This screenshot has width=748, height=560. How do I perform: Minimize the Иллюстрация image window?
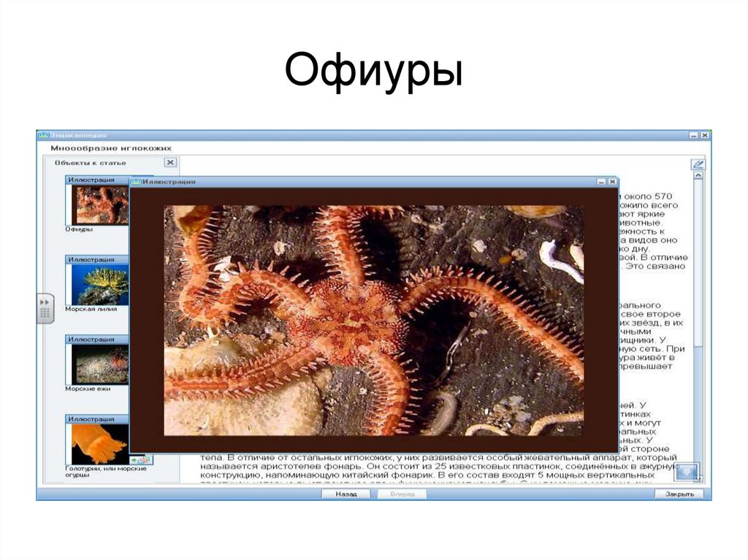tap(601, 182)
